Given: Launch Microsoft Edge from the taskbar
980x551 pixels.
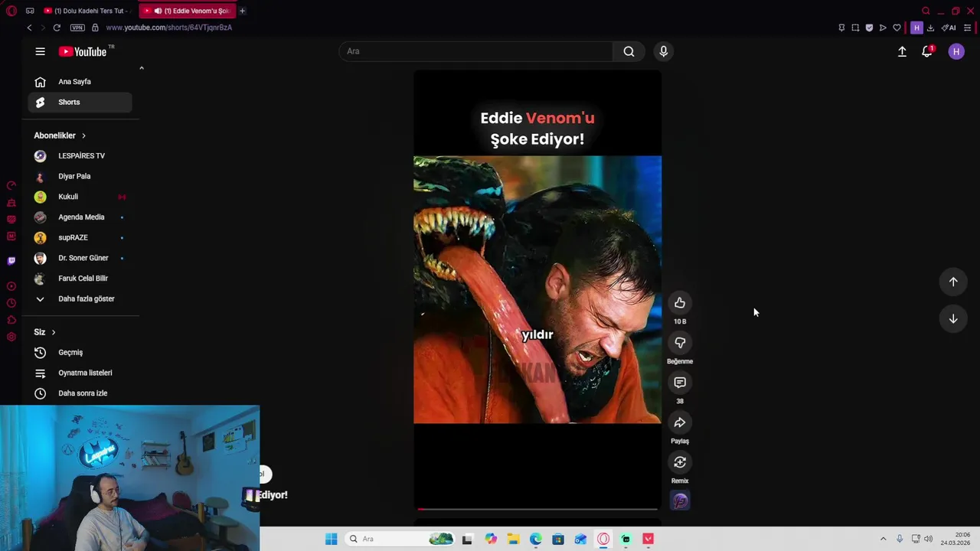Looking at the screenshot, I should (535, 539).
